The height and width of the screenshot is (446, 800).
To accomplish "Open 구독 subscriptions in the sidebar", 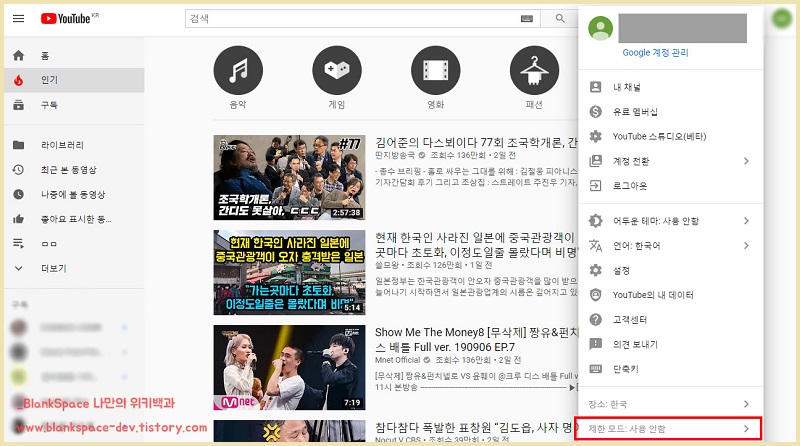I will tap(74, 105).
